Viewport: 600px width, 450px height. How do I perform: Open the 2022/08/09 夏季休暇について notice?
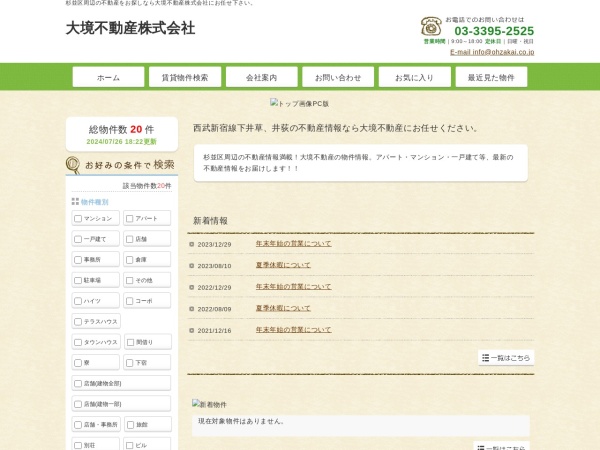point(283,308)
